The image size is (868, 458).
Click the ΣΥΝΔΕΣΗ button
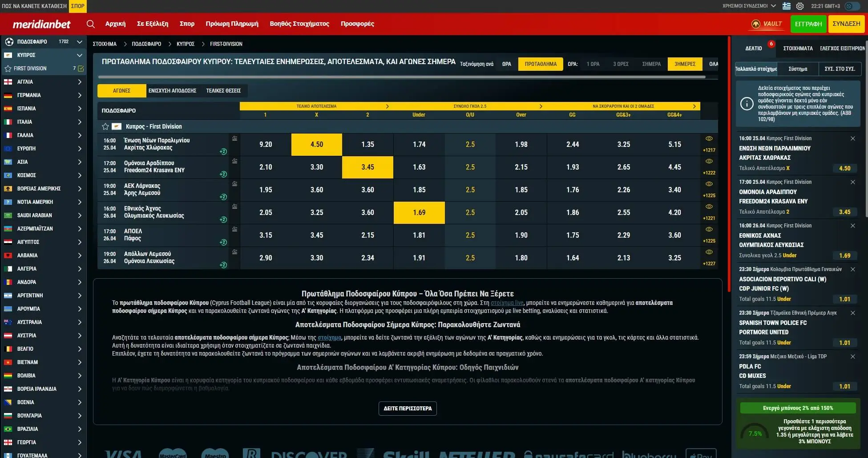pyautogui.click(x=846, y=24)
